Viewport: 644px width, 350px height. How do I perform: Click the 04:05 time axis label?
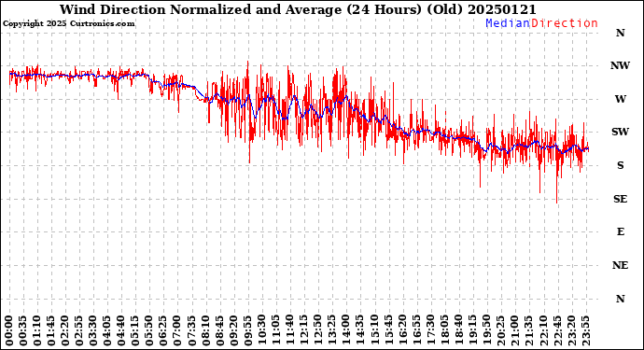107,330
